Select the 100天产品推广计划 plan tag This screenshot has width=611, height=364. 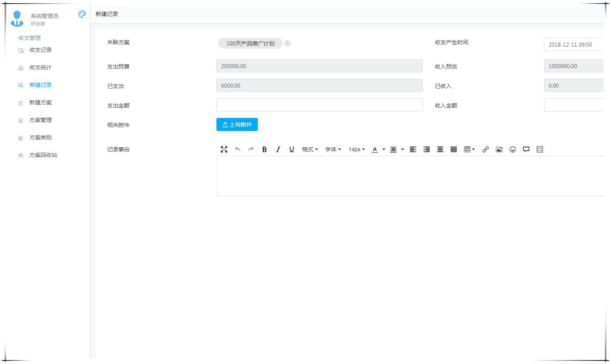(x=250, y=43)
